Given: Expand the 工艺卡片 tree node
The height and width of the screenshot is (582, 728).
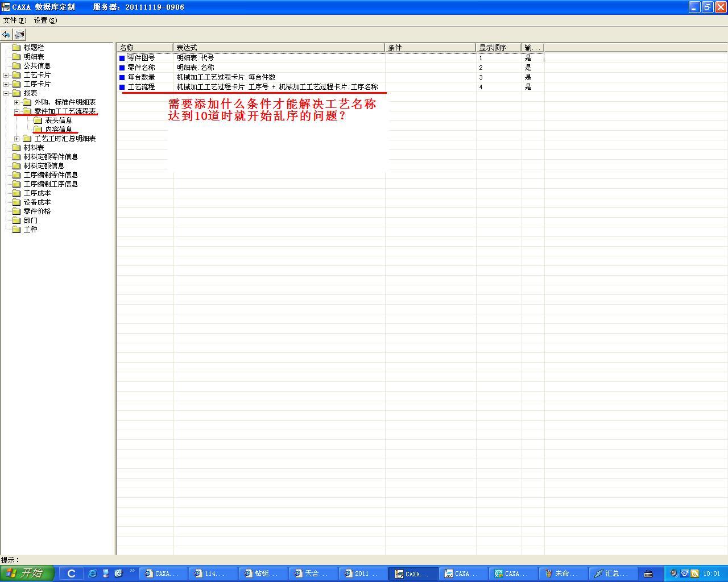Looking at the screenshot, I should [x=6, y=75].
